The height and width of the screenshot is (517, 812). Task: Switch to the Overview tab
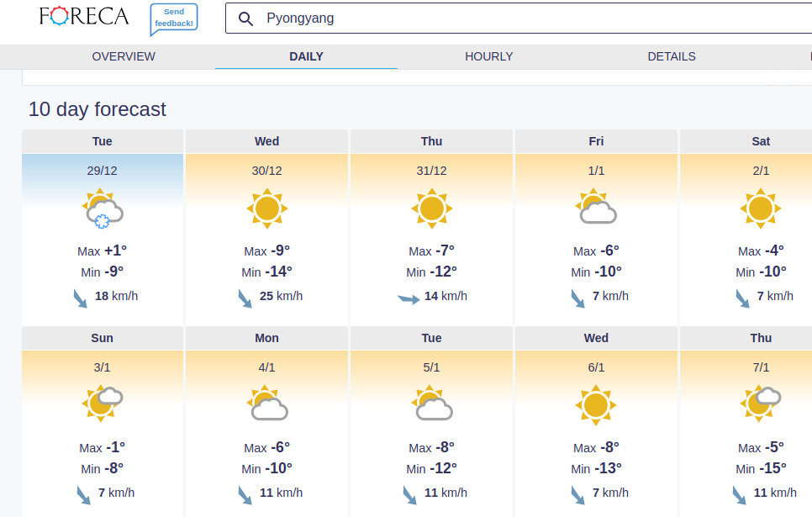(124, 56)
